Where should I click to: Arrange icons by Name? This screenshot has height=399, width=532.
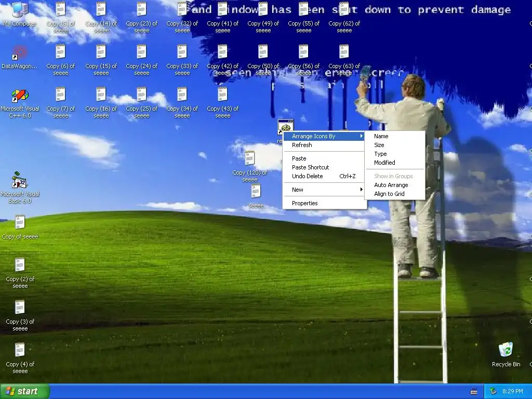(x=395, y=136)
